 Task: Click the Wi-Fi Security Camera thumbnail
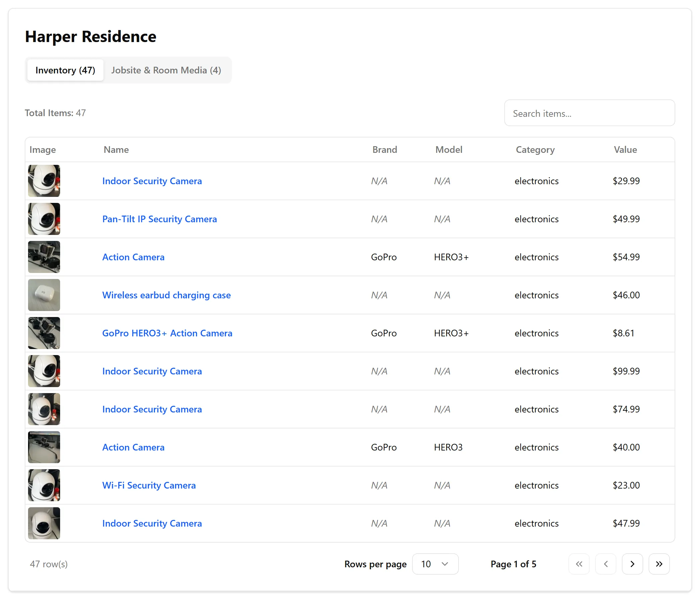pyautogui.click(x=44, y=485)
